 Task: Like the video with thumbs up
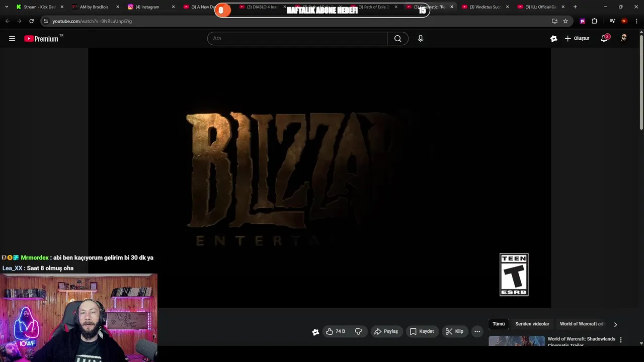[x=336, y=331]
